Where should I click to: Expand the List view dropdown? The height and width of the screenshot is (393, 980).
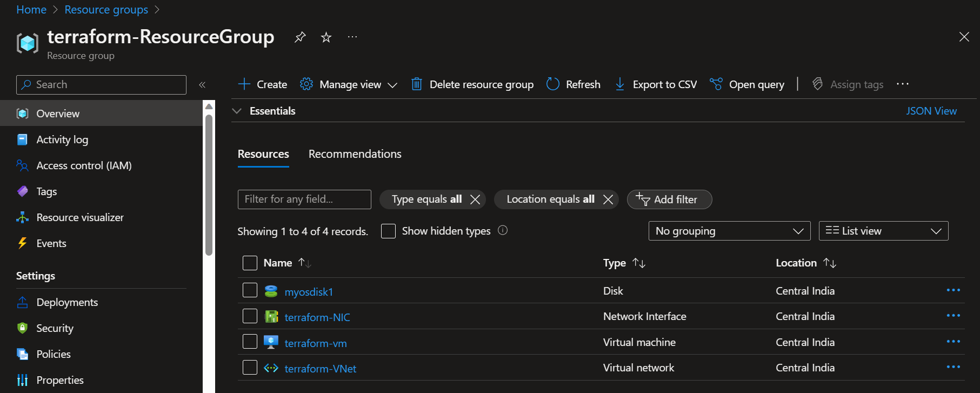(883, 231)
